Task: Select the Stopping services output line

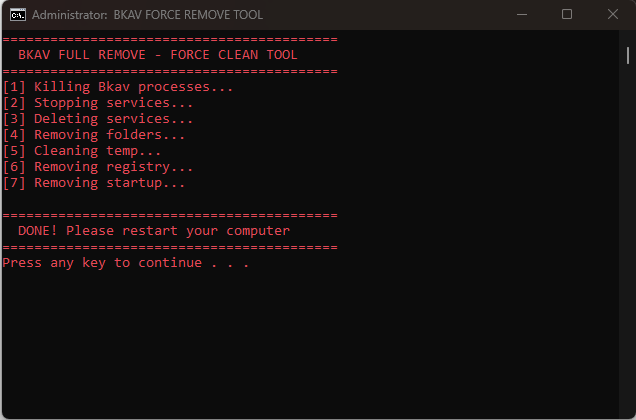Action: (98, 103)
